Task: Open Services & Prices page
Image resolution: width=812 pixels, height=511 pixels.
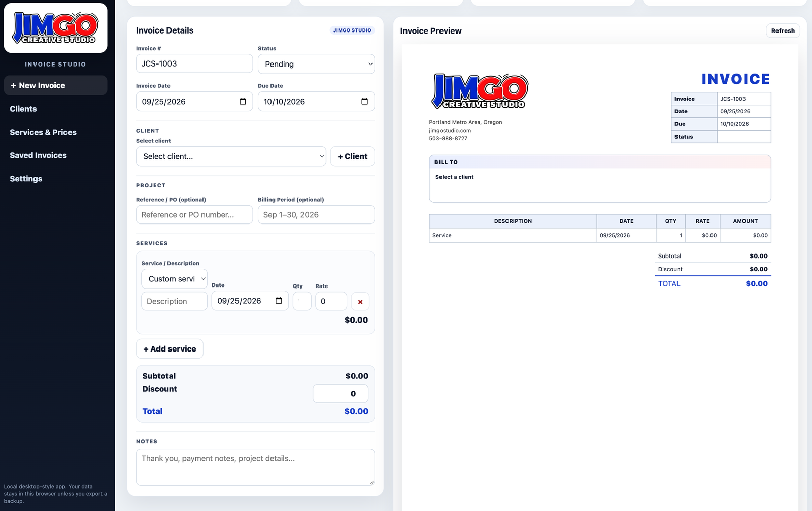Action: 43,132
